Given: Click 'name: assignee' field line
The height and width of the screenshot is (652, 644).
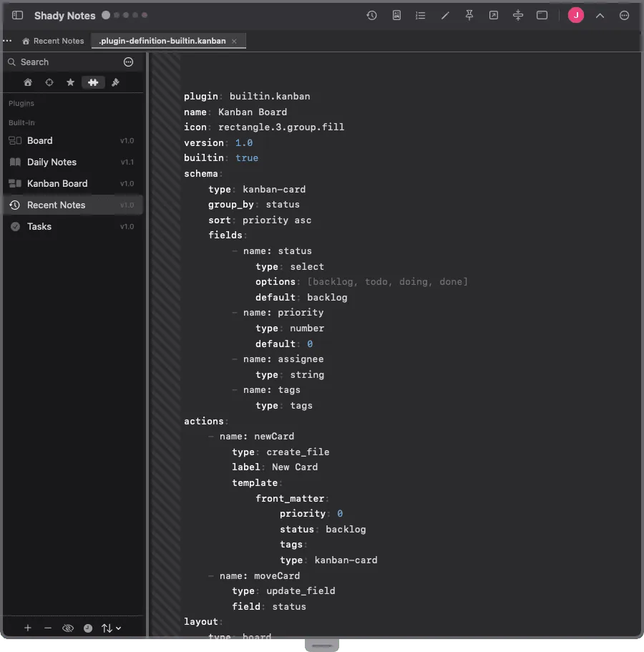Looking at the screenshot, I should (283, 359).
